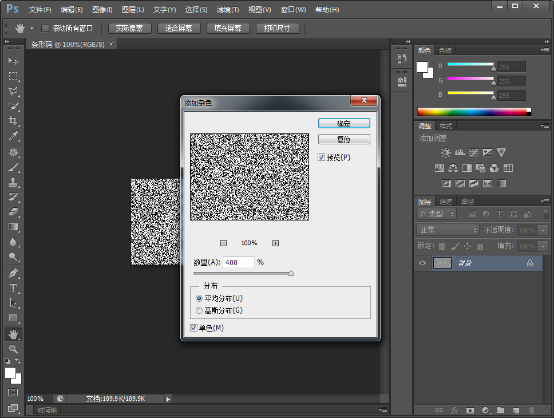The height and width of the screenshot is (418, 554).
Task: Toggle the Preview (P) checkbox
Action: pyautogui.click(x=321, y=157)
